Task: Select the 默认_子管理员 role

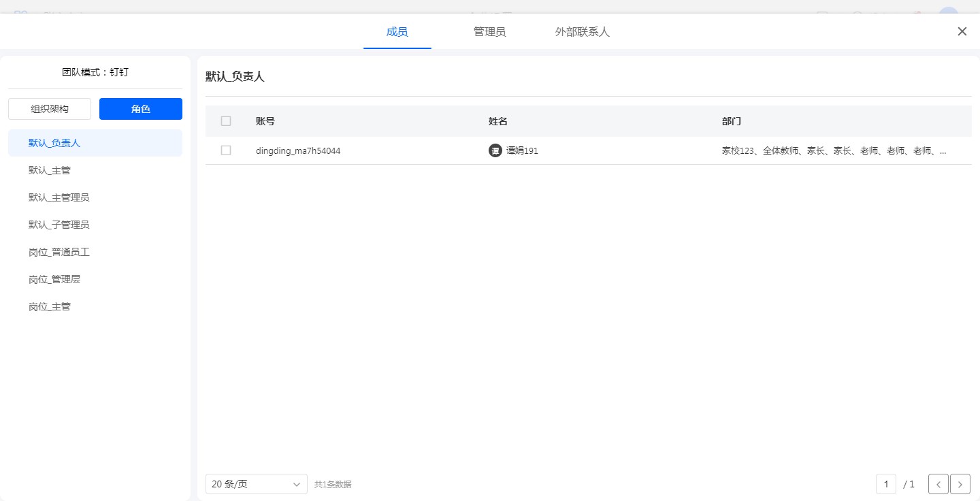Action: pos(59,225)
